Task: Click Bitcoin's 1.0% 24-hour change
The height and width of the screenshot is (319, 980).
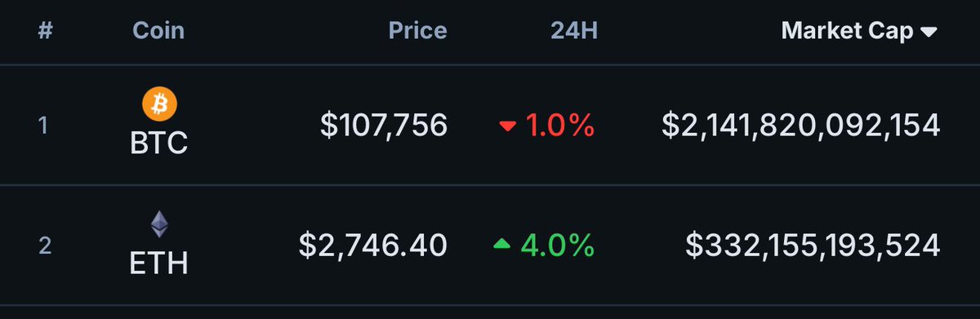Action: [x=559, y=126]
